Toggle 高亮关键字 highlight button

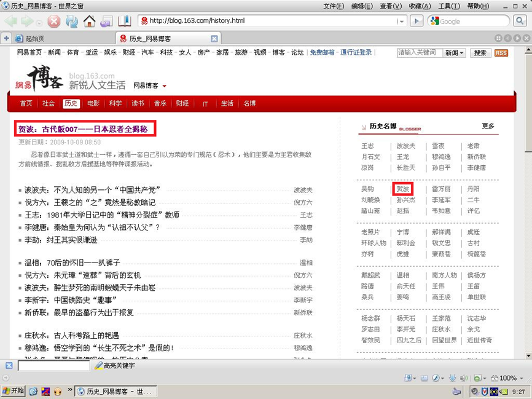click(115, 366)
